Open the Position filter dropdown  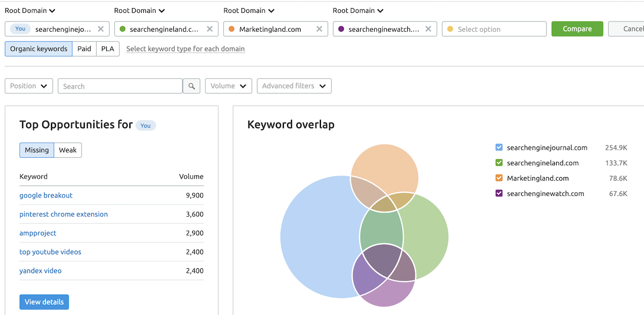pyautogui.click(x=28, y=86)
